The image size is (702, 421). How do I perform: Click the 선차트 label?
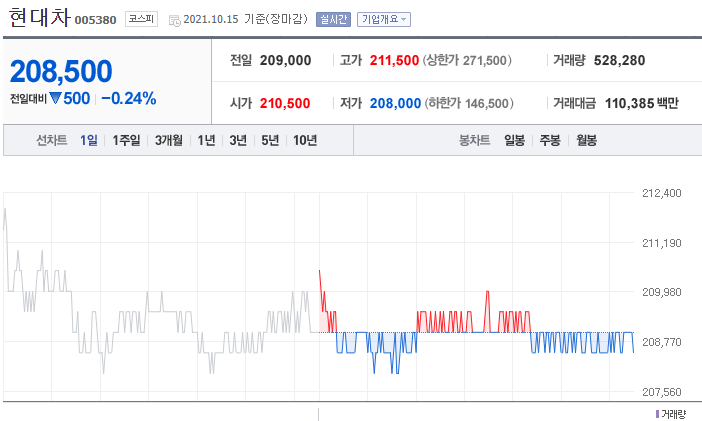pyautogui.click(x=52, y=140)
